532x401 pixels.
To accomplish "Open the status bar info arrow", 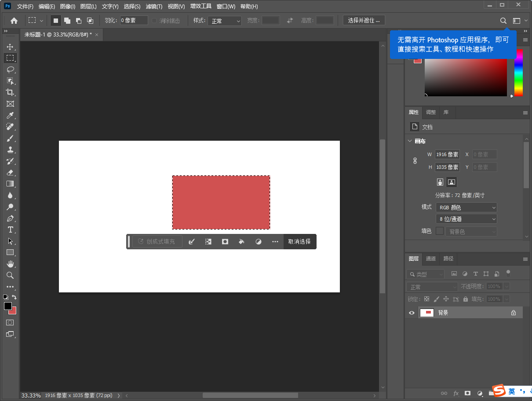I will pyautogui.click(x=118, y=396).
